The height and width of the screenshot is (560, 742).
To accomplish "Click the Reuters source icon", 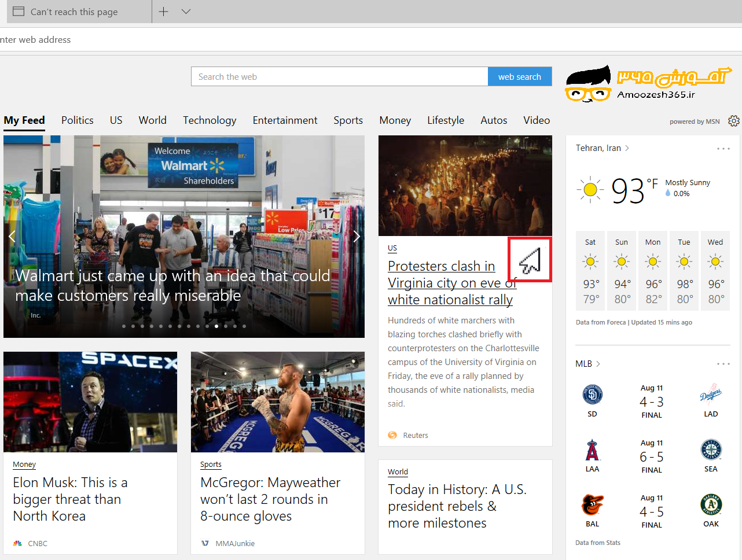I will click(392, 436).
